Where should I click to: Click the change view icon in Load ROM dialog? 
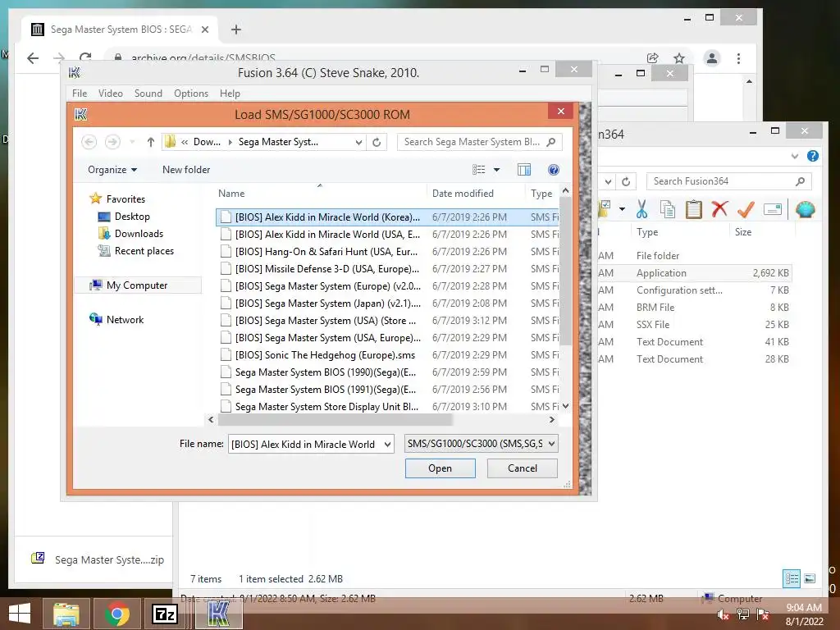click(x=479, y=170)
